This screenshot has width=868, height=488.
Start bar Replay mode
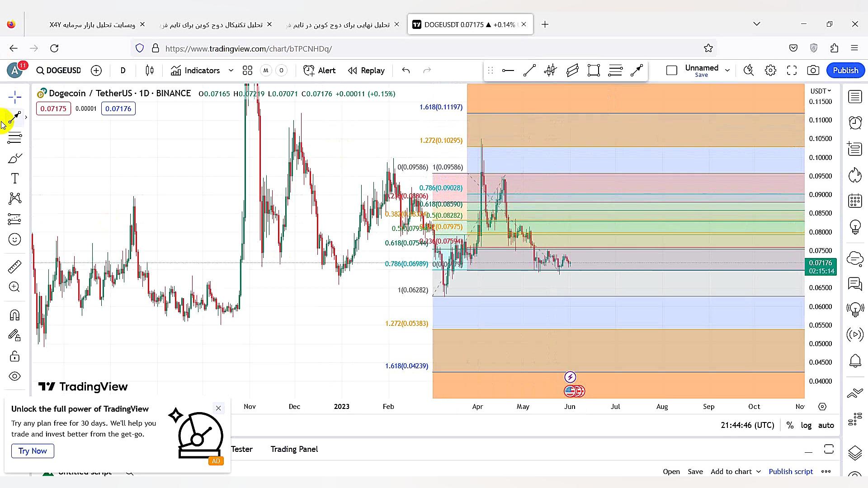click(x=366, y=70)
